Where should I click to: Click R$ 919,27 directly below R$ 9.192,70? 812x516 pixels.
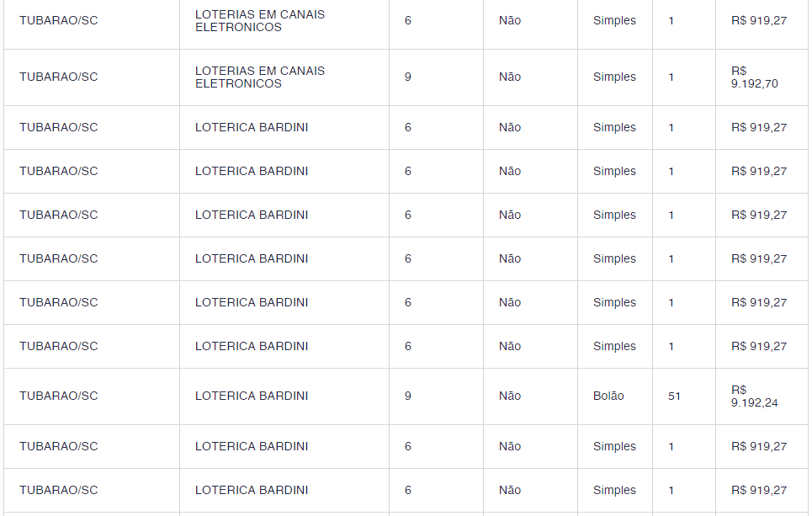point(759,128)
